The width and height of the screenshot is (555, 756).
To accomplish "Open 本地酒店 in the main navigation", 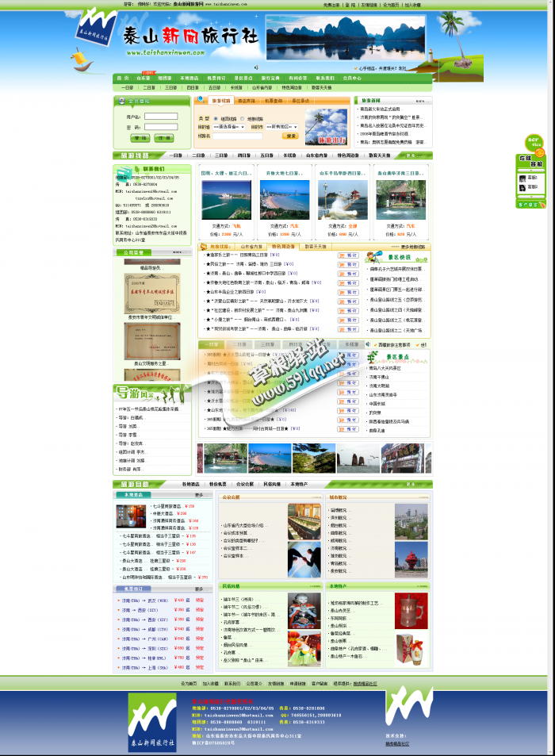I will pos(189,78).
